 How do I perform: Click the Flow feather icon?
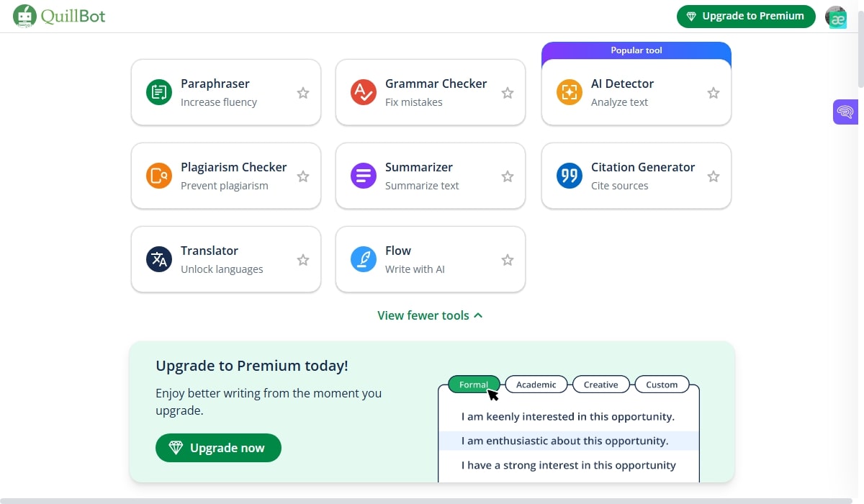(364, 259)
